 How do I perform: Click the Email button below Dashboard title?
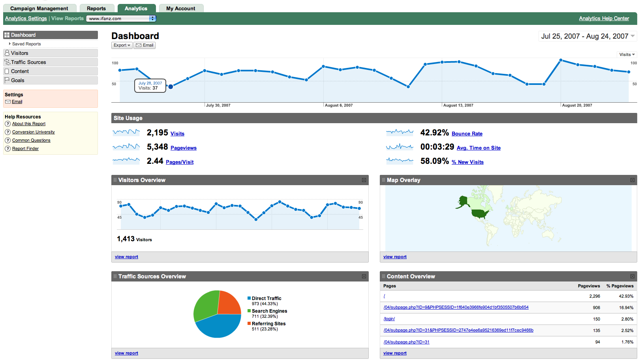pyautogui.click(x=144, y=45)
